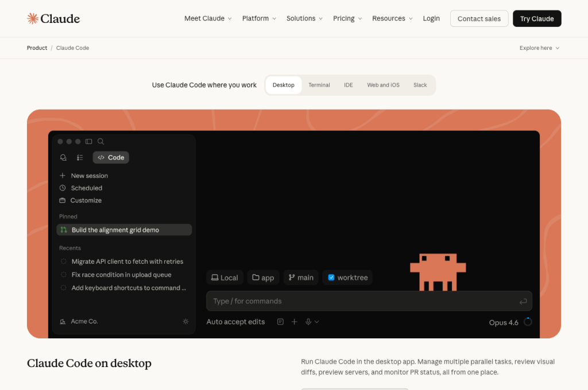Toggle the sidebar panel icon
Image resolution: width=588 pixels, height=390 pixels.
pos(88,141)
